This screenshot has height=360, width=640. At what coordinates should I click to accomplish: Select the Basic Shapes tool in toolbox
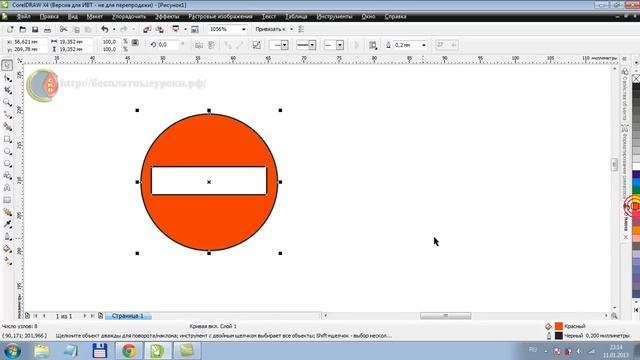[7, 176]
